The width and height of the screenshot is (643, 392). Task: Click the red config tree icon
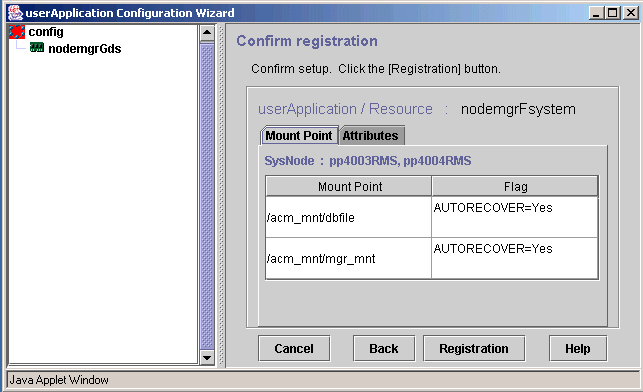(x=17, y=32)
